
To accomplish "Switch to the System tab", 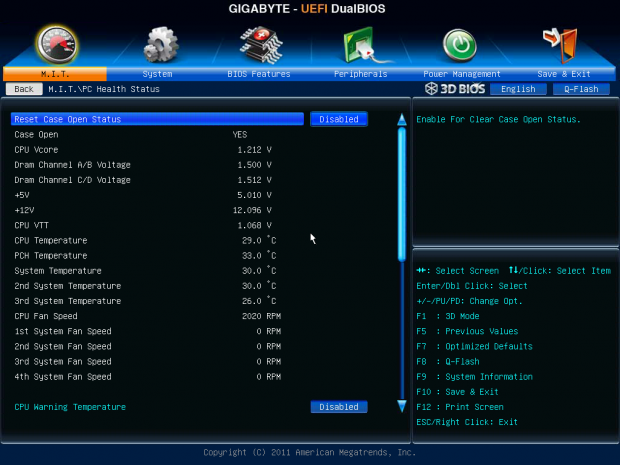I will [x=157, y=74].
